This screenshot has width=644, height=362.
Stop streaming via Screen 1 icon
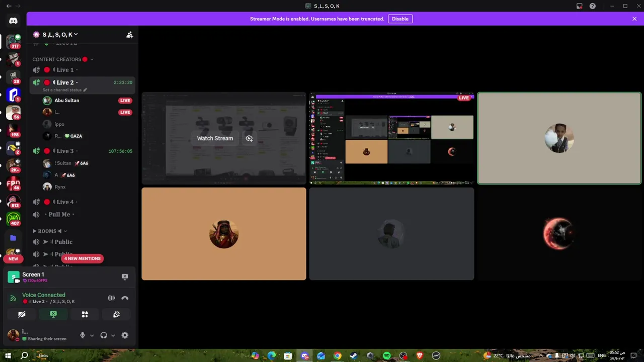125,277
